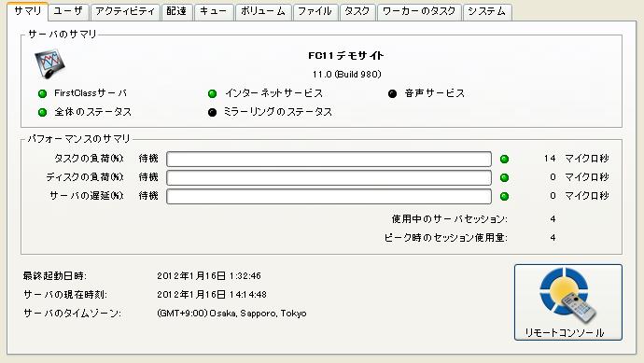Click 待機 status beside タスクの負荷
The width and height of the screenshot is (644, 363).
coord(148,158)
